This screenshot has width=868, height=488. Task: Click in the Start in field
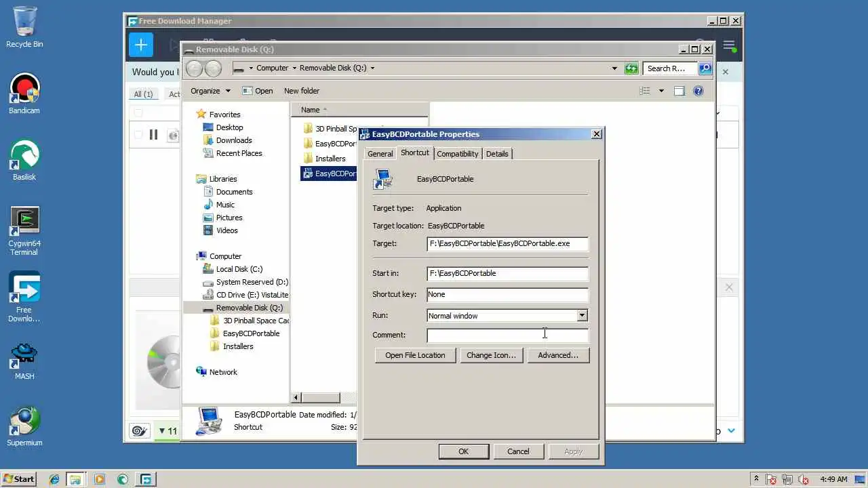point(507,273)
